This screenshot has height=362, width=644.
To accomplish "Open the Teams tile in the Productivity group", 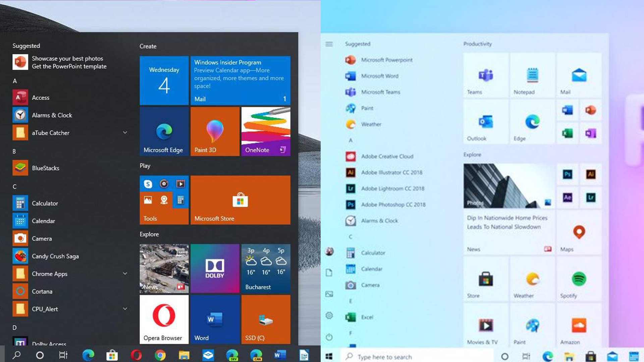I will pyautogui.click(x=486, y=75).
